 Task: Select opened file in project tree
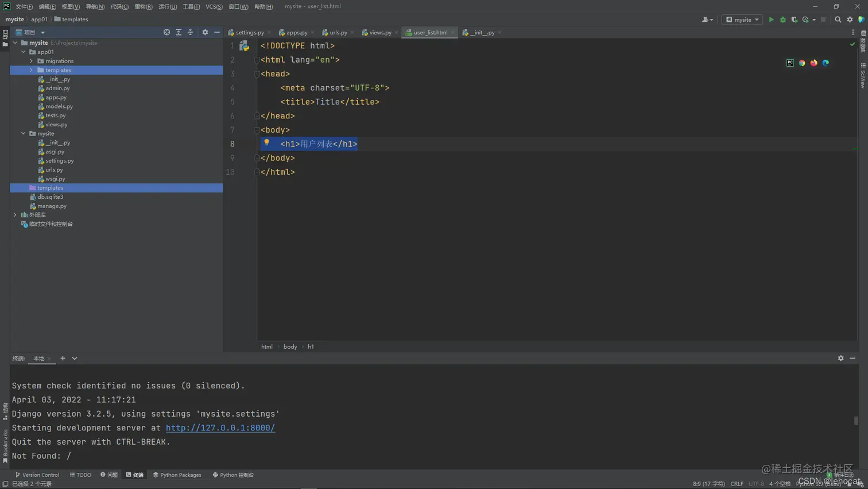click(166, 32)
